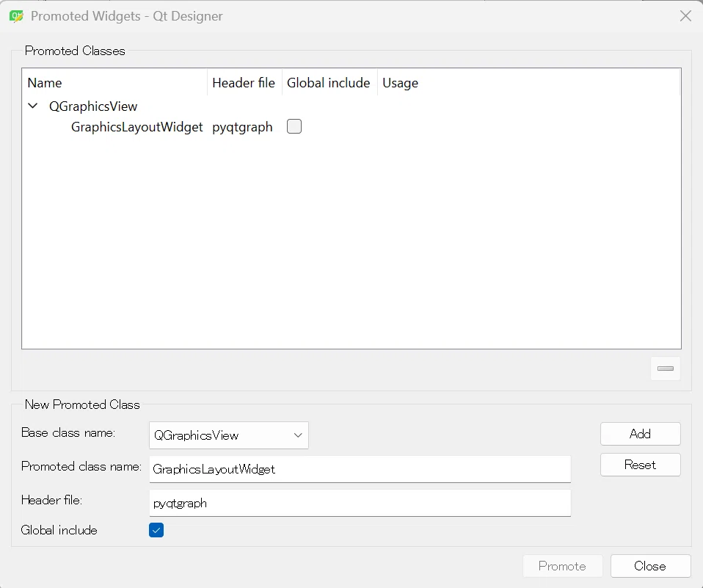Image resolution: width=703 pixels, height=588 pixels.
Task: Click the minus remove-class button
Action: (666, 369)
